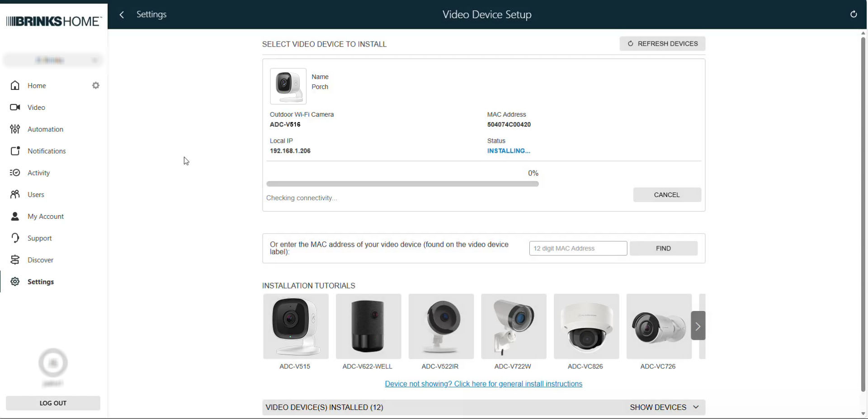Return to Settings via header link
The image size is (868, 419).
coord(151,14)
